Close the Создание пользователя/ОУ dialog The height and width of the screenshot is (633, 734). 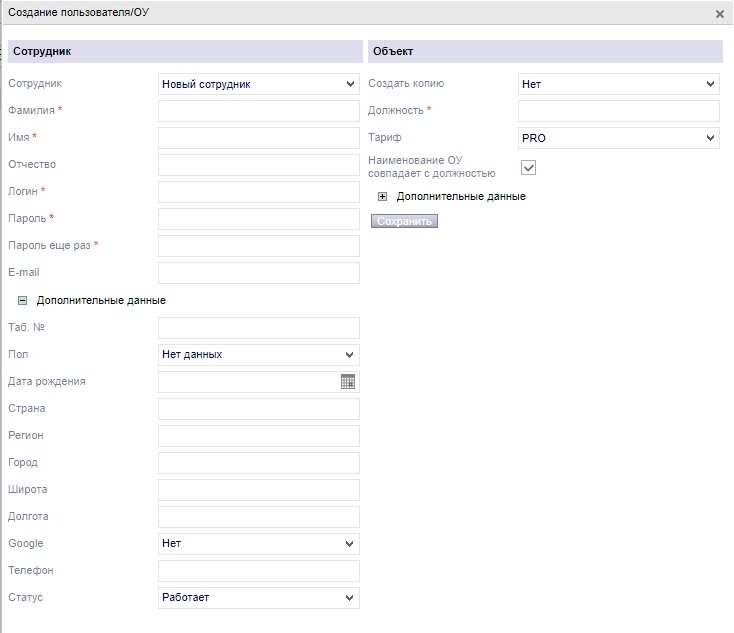click(719, 14)
